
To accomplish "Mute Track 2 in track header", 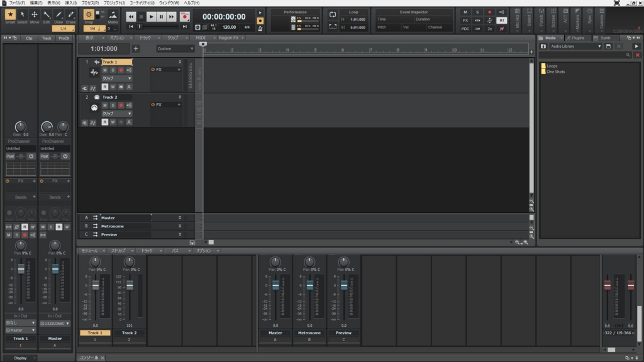I will 105,106.
